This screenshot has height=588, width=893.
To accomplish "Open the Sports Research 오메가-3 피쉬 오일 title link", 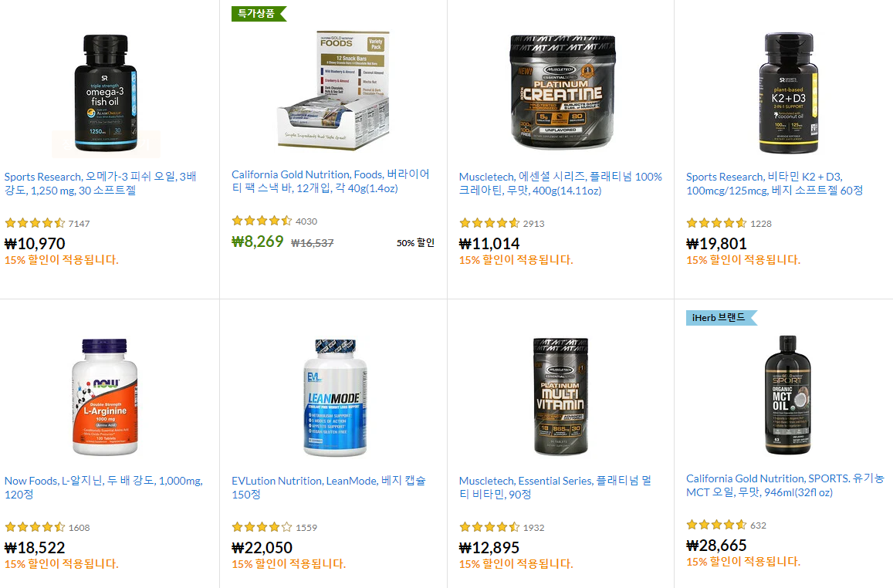I will pyautogui.click(x=101, y=184).
